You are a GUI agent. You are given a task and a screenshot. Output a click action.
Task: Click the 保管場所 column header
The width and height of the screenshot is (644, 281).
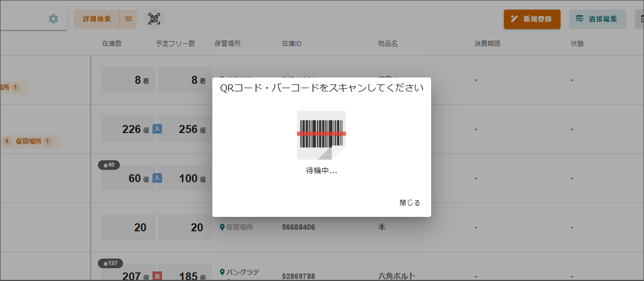[227, 44]
